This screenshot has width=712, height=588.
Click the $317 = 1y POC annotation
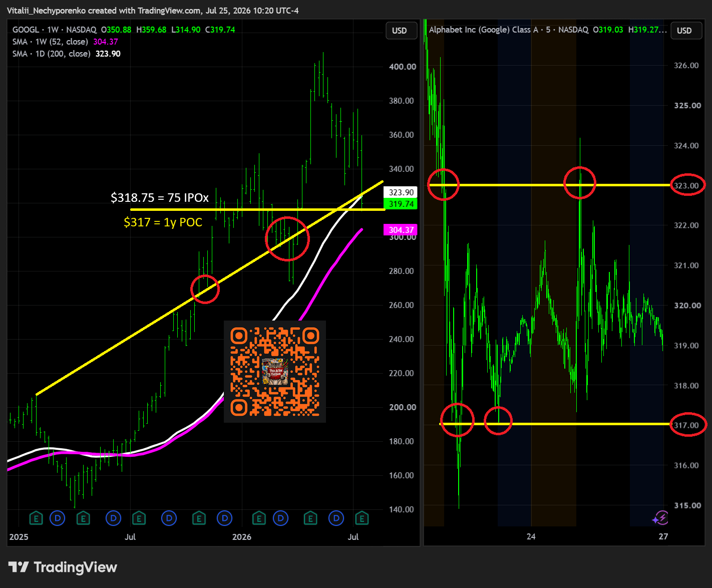pyautogui.click(x=163, y=222)
